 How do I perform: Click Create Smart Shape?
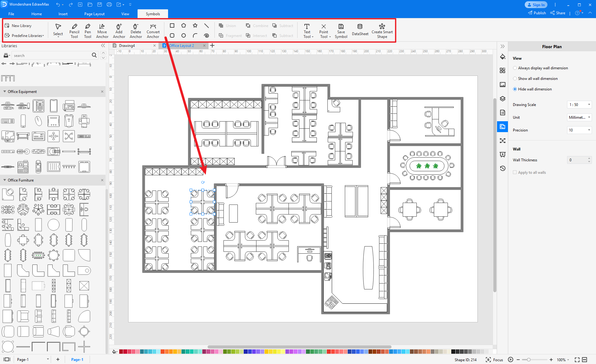coord(382,30)
